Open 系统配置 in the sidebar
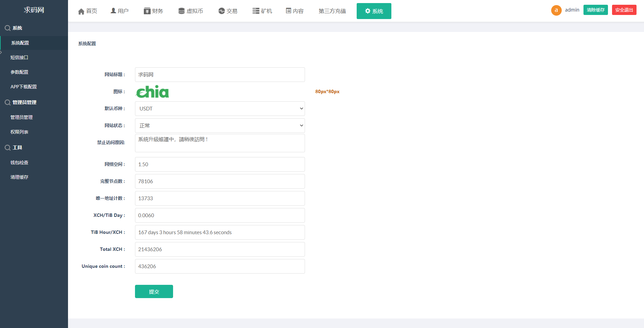644x328 pixels. [34, 43]
